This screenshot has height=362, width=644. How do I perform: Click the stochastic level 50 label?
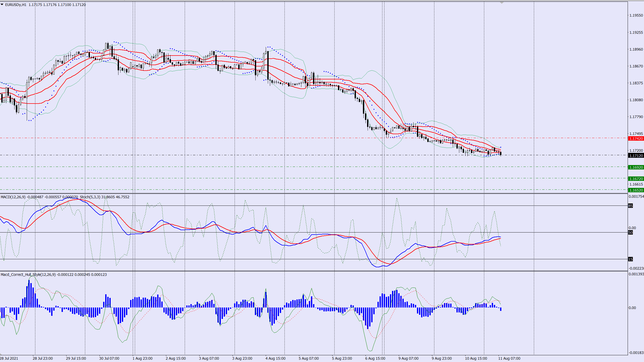[630, 233]
